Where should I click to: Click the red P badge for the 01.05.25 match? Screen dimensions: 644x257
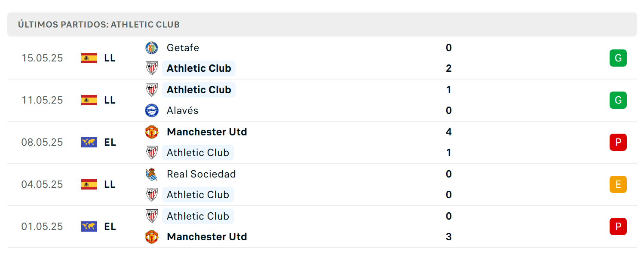coord(618,226)
